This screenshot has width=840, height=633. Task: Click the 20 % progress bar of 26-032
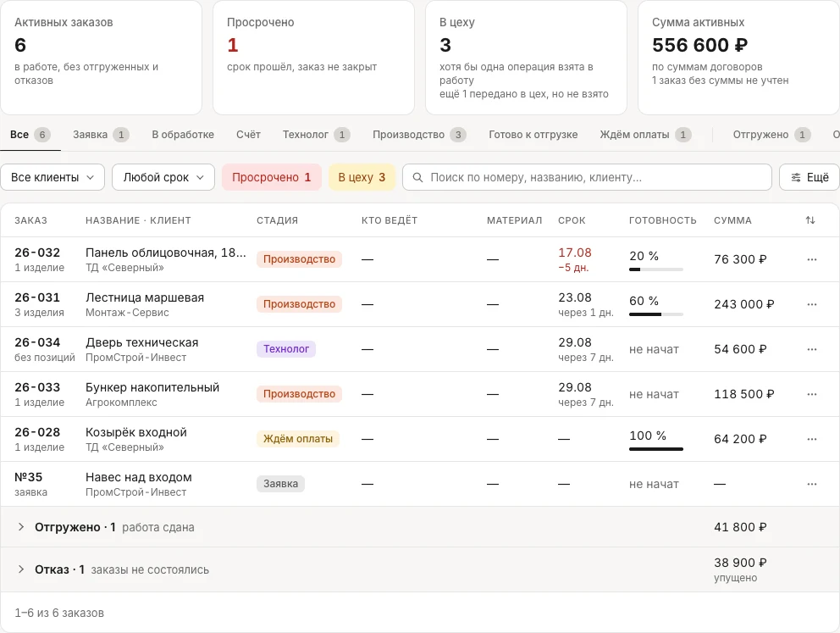pos(656,269)
